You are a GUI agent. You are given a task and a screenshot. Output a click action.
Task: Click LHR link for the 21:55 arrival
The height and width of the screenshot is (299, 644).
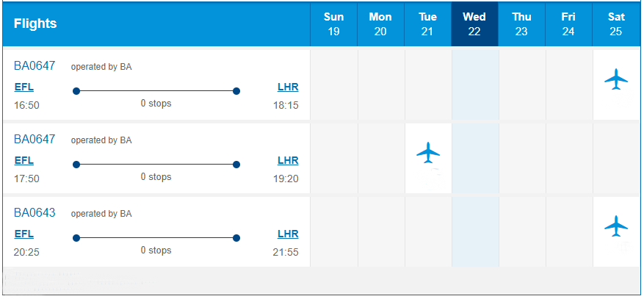[288, 234]
